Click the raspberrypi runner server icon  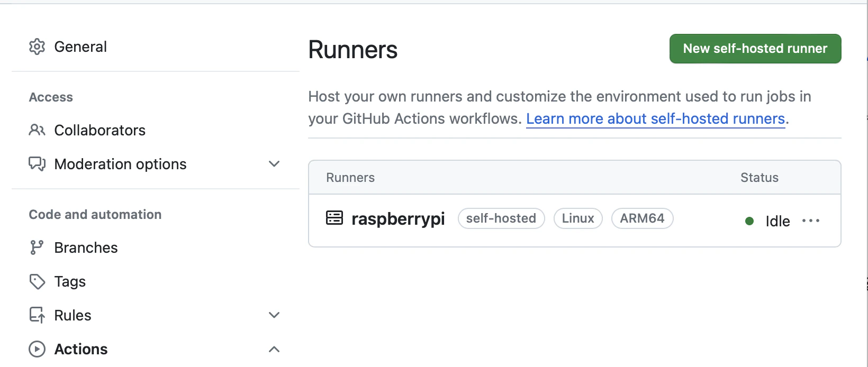pyautogui.click(x=334, y=218)
